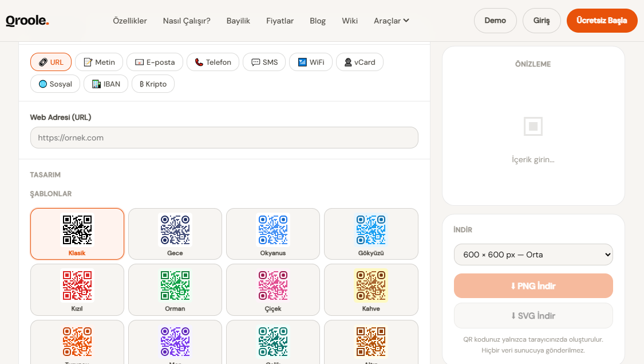Select the Klasik QR template
Screen dimensions: 644x364
point(77,234)
